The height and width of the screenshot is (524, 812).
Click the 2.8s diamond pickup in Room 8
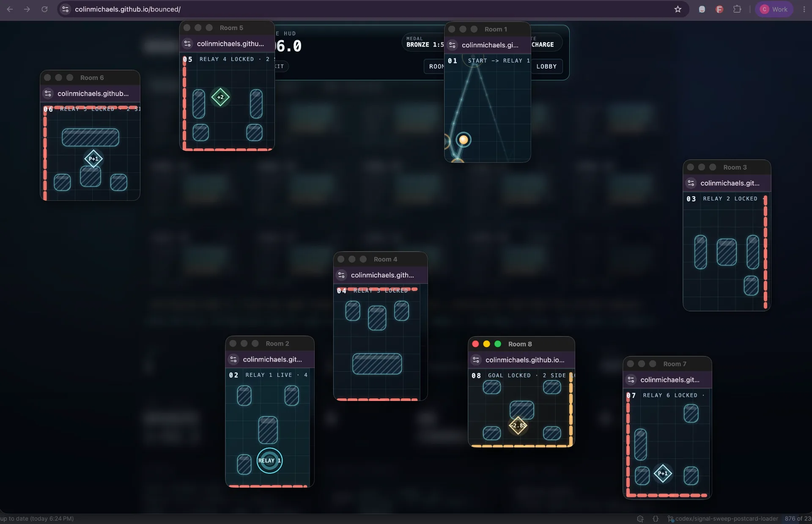pyautogui.click(x=518, y=425)
